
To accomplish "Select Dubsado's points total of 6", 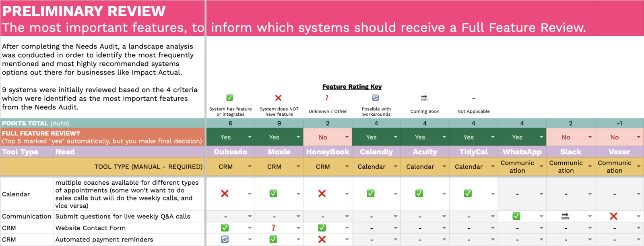I will click(x=231, y=123).
